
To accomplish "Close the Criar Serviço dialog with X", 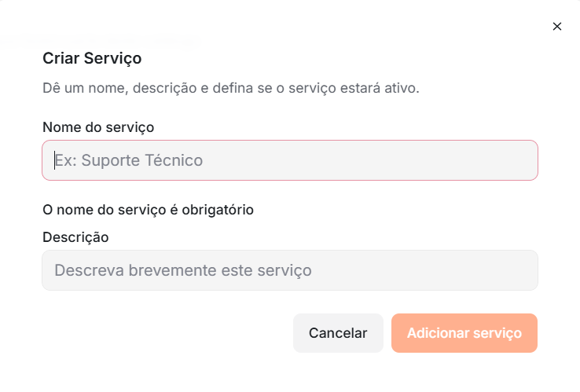I will point(557,26).
